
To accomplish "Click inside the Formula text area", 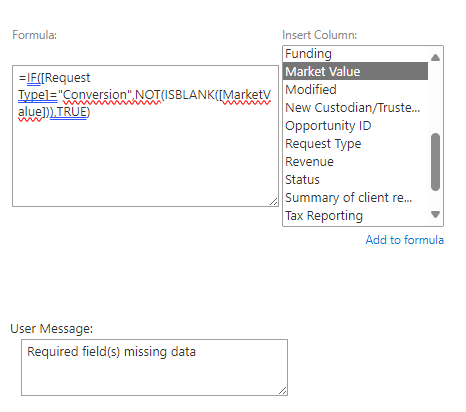I will click(145, 136).
